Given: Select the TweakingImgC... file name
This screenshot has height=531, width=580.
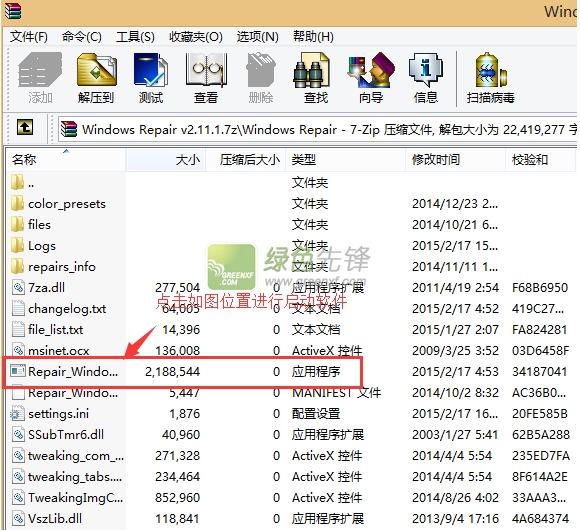Looking at the screenshot, I should pyautogui.click(x=75, y=498).
